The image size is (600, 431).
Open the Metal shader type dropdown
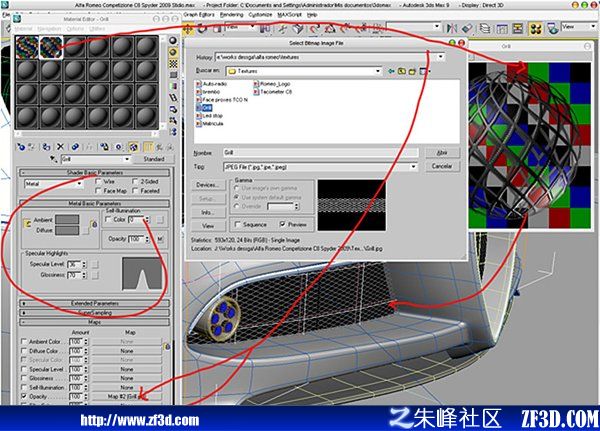click(x=79, y=184)
